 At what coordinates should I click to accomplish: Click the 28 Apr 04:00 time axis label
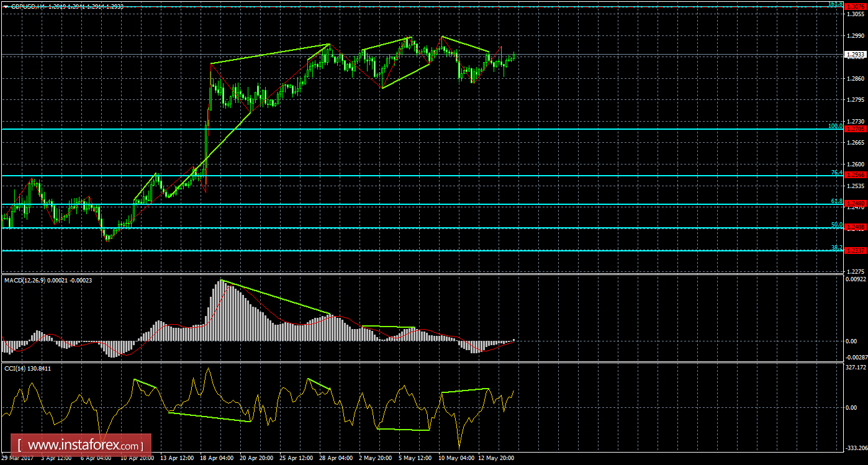(337, 459)
